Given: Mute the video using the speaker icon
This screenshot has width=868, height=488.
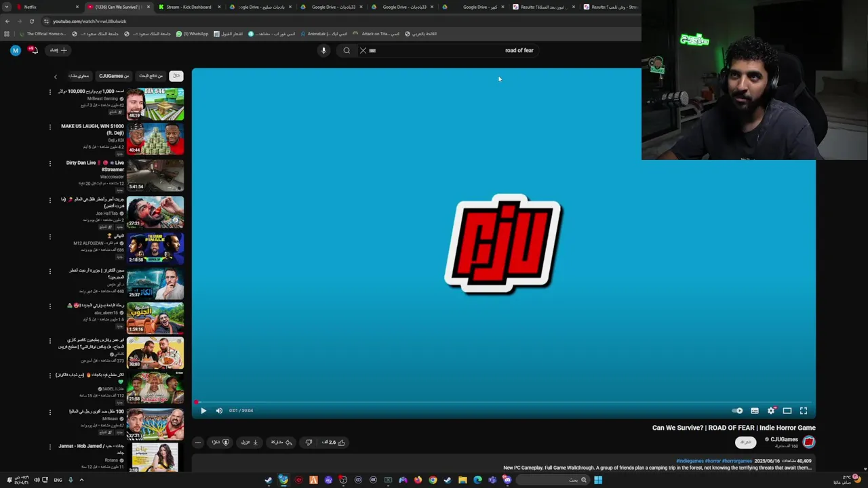Looking at the screenshot, I should [x=219, y=411].
